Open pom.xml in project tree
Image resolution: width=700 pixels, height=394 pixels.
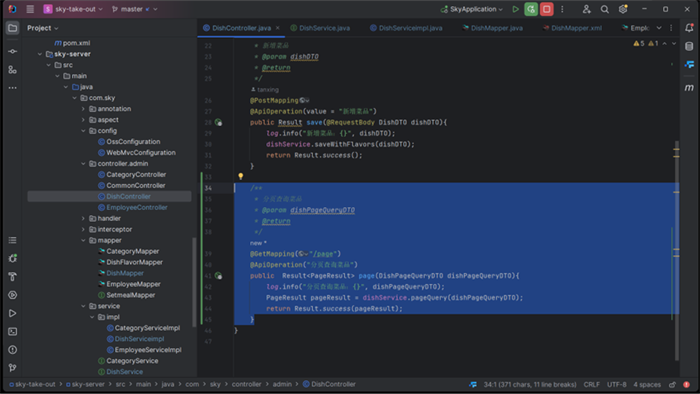pos(72,43)
